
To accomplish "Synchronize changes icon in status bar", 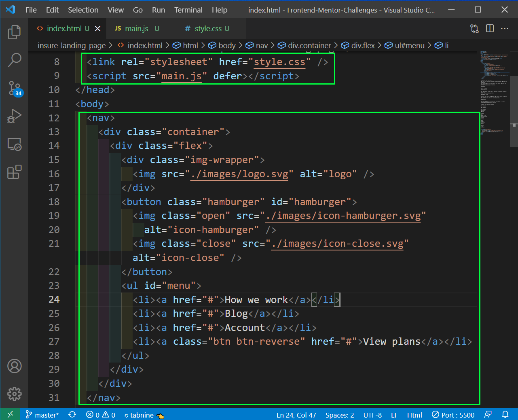I will (72, 415).
